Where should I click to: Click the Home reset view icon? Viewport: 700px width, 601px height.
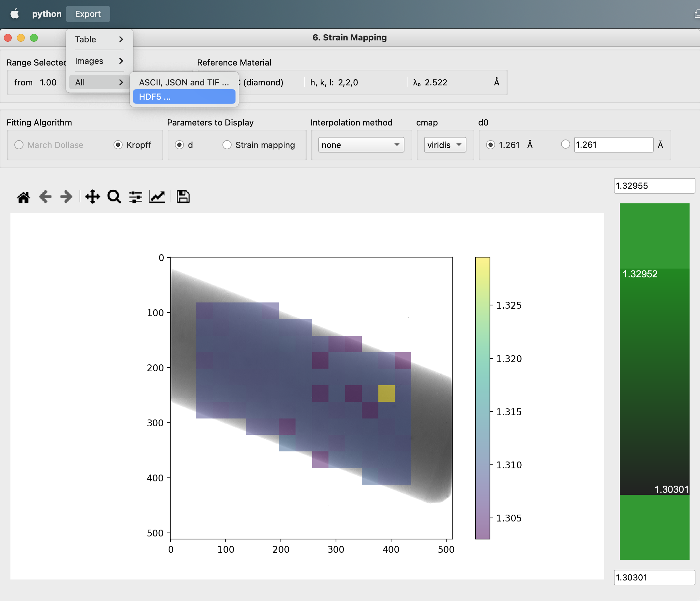click(x=23, y=197)
